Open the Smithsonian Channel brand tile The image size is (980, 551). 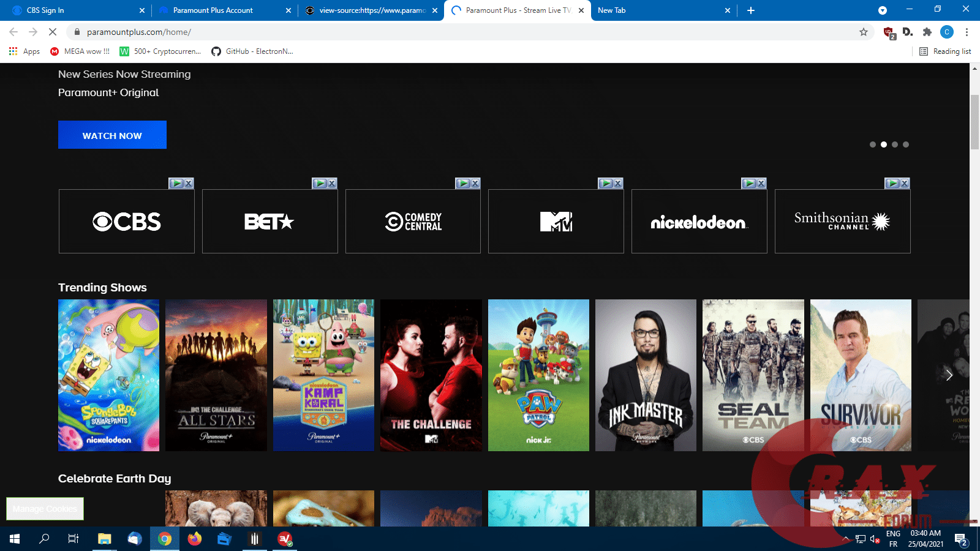coord(843,221)
